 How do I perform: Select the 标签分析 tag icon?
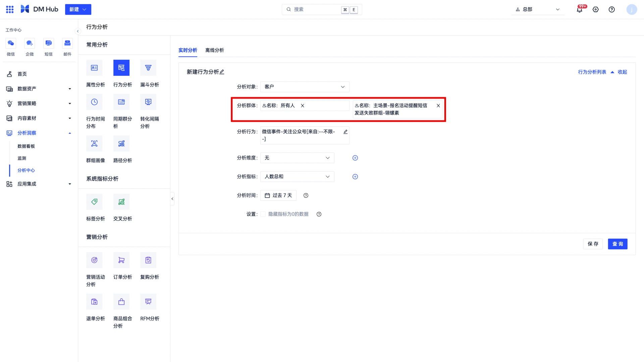click(x=94, y=202)
